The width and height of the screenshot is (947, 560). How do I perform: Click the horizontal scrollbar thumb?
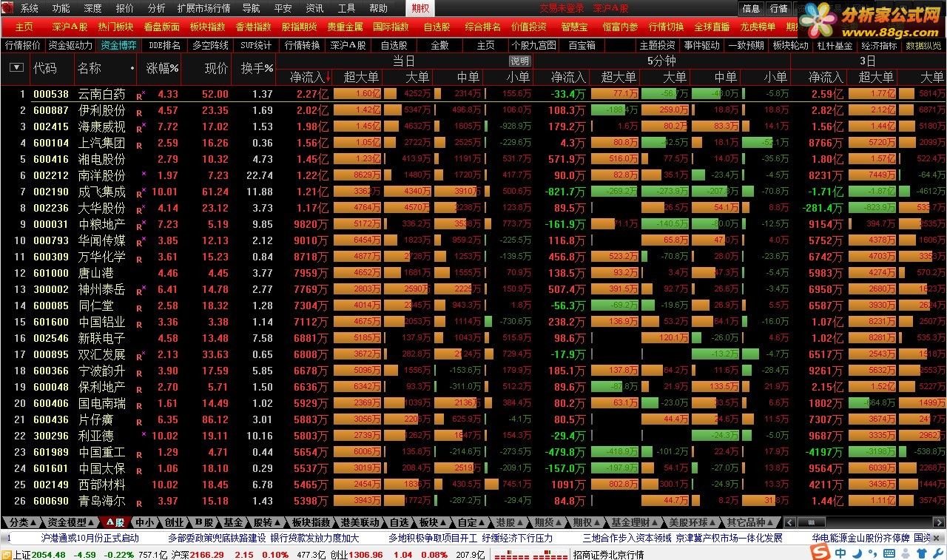812,522
